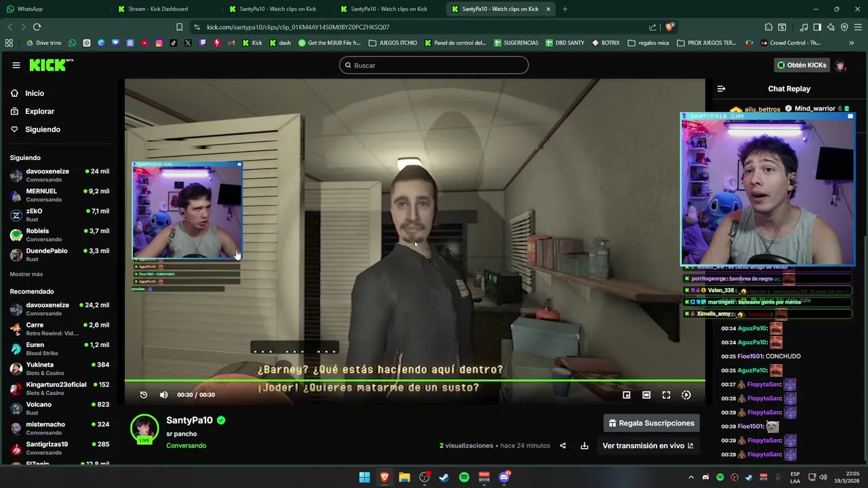Open the browser extensions puzzle icon
Image resolution: width=868 pixels, height=488 pixels.
click(x=768, y=27)
